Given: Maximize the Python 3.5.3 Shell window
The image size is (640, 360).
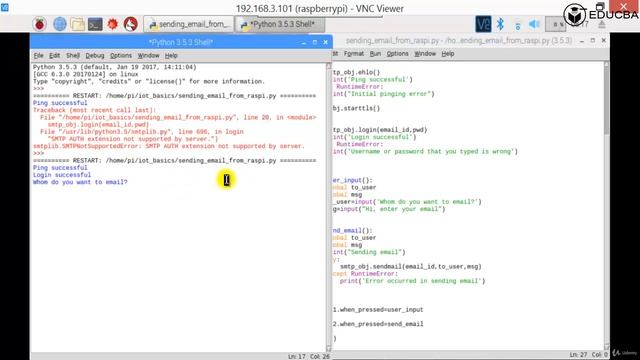Looking at the screenshot, I should click(x=315, y=42).
